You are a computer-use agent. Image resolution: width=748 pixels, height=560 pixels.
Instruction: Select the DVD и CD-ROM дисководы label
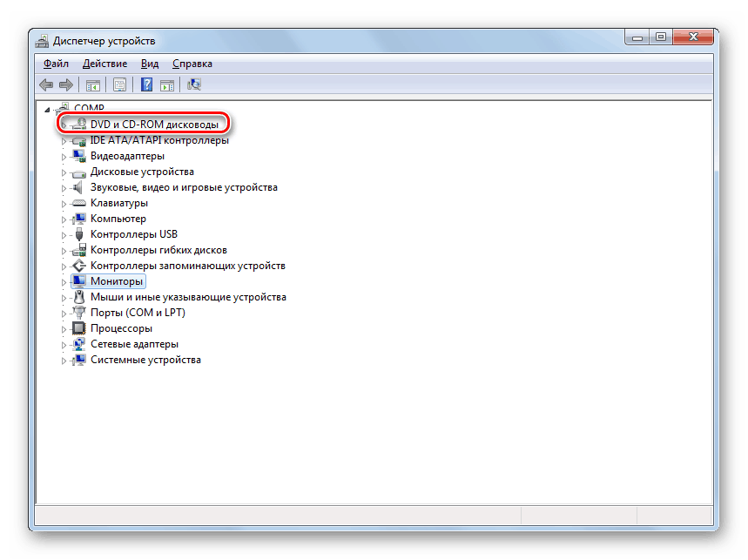click(x=154, y=125)
